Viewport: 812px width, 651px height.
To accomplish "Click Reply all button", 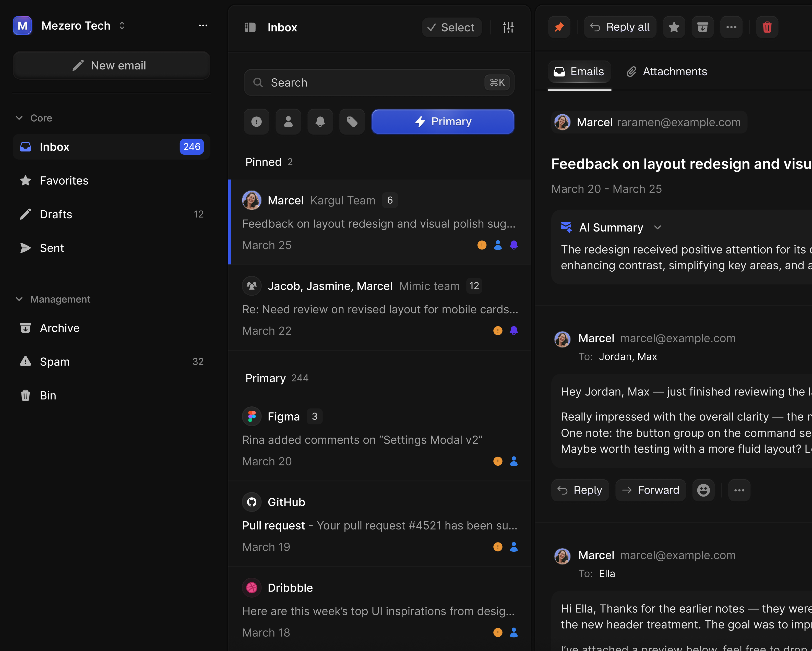I will click(620, 27).
